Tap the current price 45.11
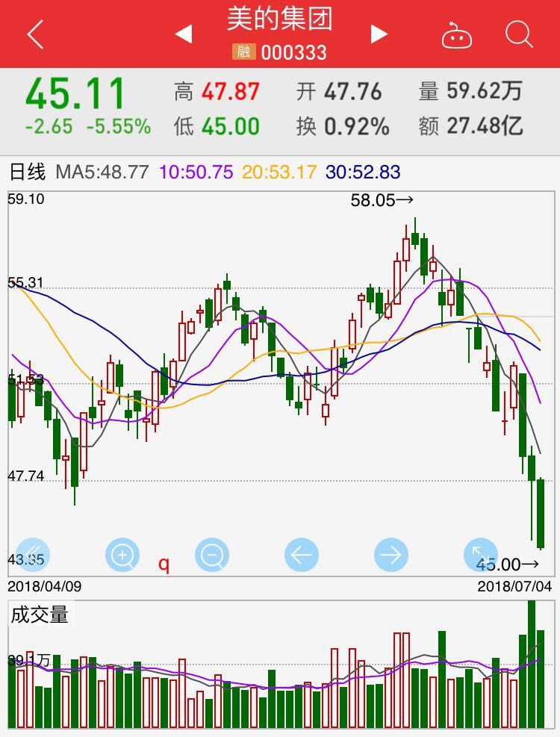 coord(75,93)
